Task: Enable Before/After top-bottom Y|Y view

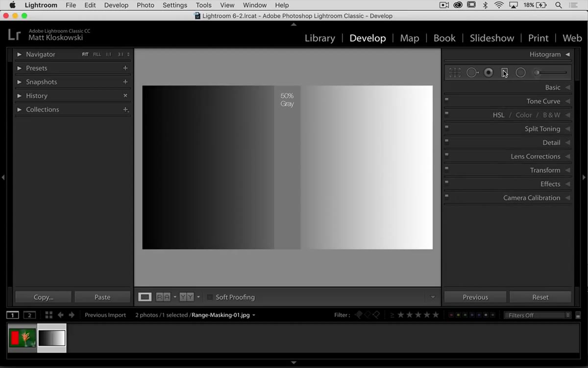Action: [x=187, y=297]
